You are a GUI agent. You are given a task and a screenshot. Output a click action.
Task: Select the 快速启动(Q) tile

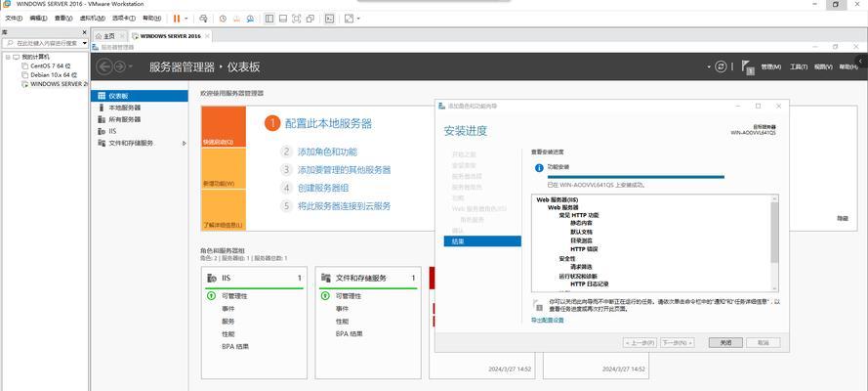(224, 126)
